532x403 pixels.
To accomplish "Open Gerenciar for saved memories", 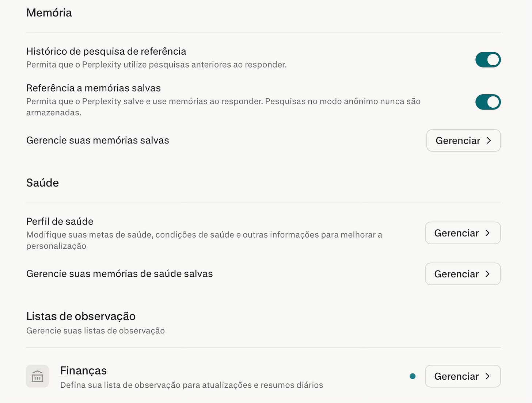I will (x=463, y=141).
